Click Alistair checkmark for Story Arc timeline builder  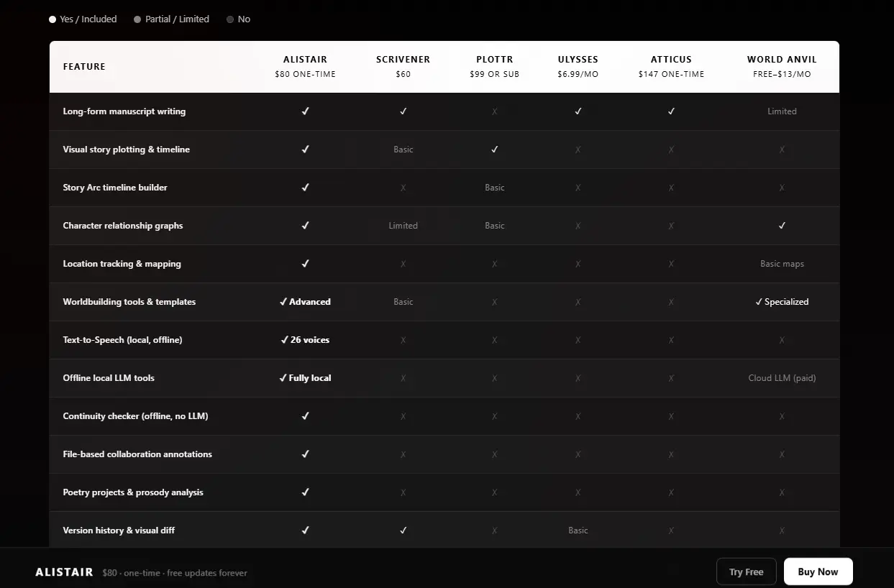(x=305, y=188)
